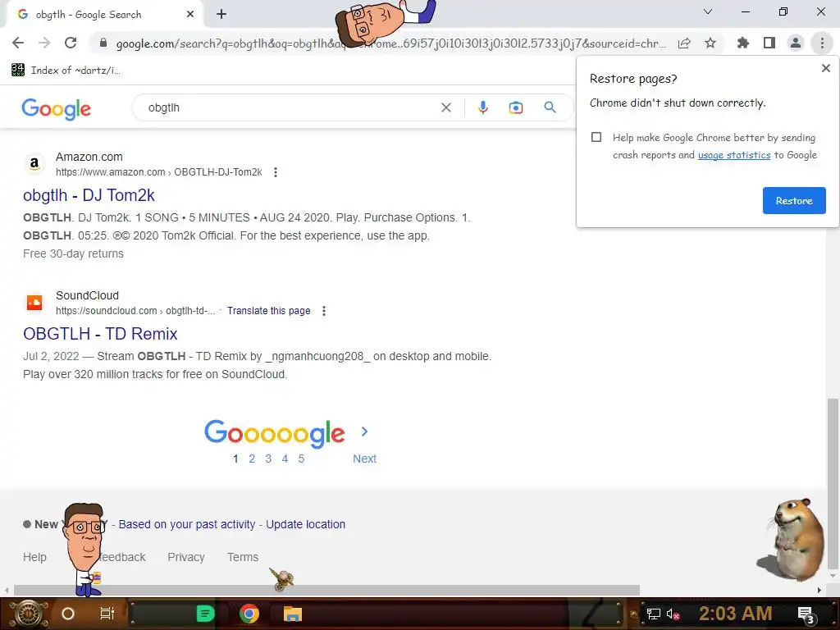Open Task View on the taskbar
The width and height of the screenshot is (840, 630).
coord(107,614)
